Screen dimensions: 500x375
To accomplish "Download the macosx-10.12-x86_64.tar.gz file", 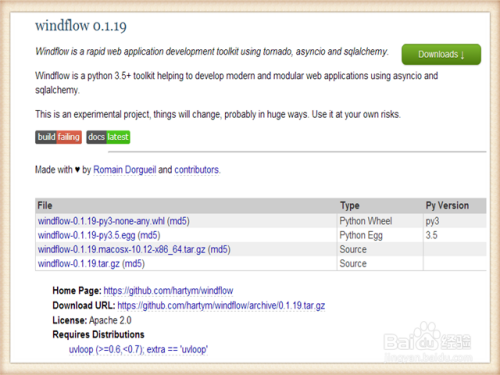I will (121, 249).
